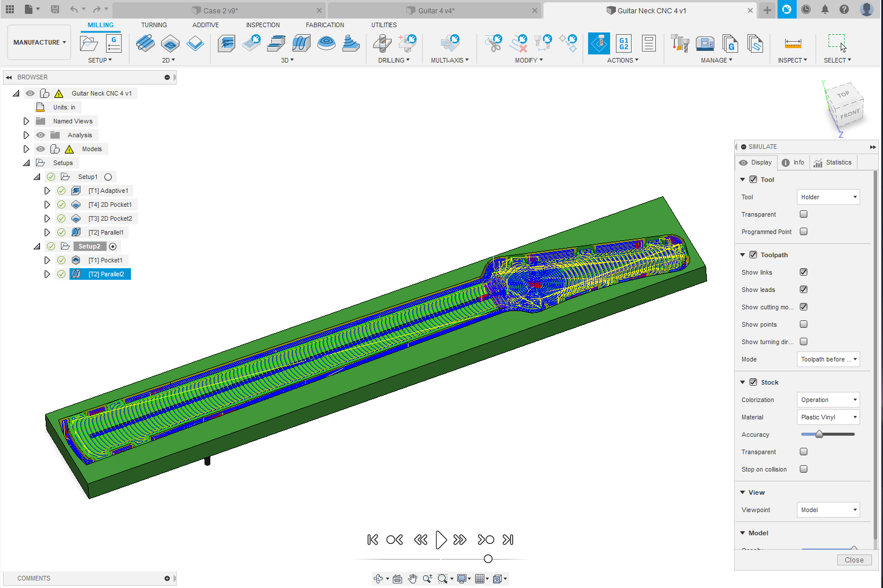Screen dimensions: 883x588
Task: Click the Undo arrow icon
Action: [74, 9]
